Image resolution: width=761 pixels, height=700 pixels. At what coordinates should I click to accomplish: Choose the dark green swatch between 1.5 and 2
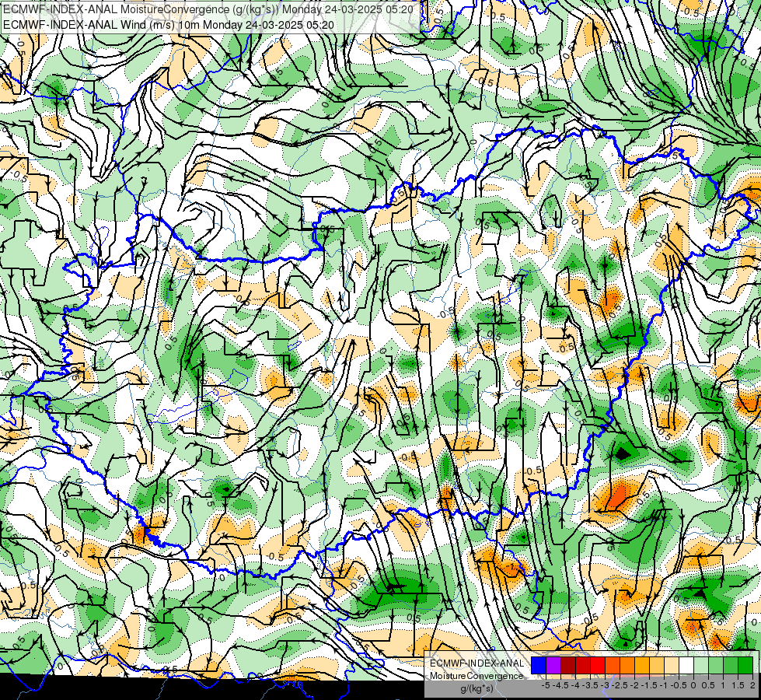point(745,665)
